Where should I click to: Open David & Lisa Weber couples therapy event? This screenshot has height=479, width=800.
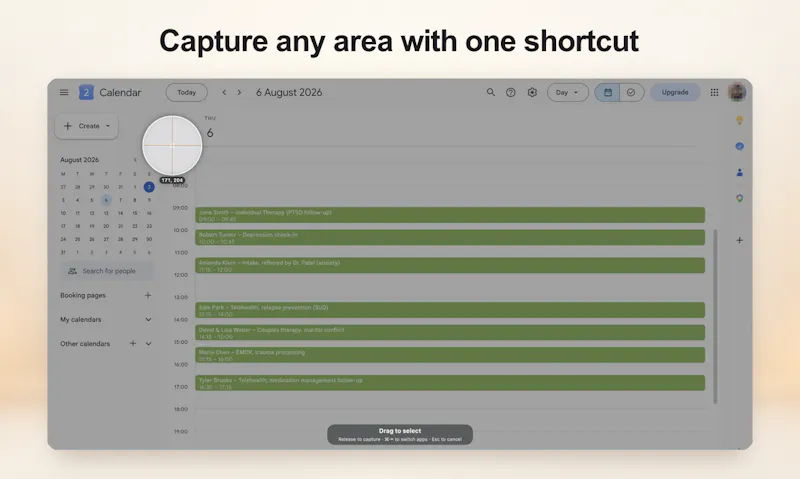(450, 333)
